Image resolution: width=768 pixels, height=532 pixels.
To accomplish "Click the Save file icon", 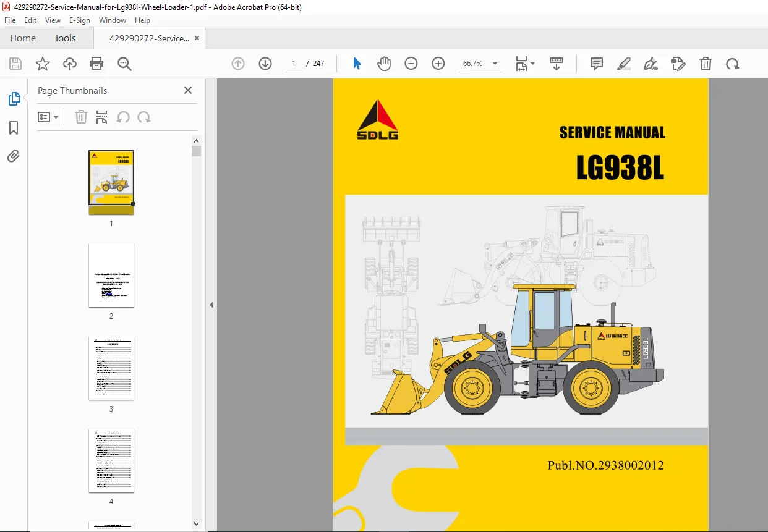I will point(15,64).
